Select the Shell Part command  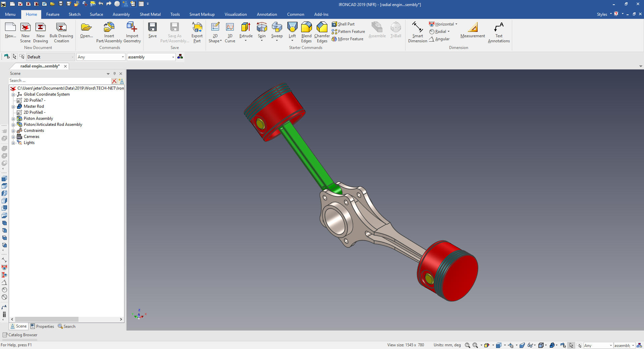[x=343, y=24]
